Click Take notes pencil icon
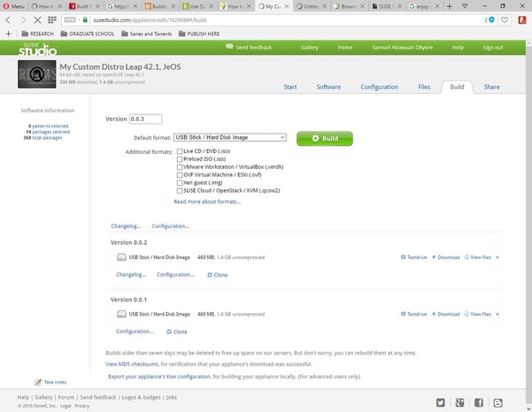Image resolution: width=532 pixels, height=412 pixels. coord(38,382)
